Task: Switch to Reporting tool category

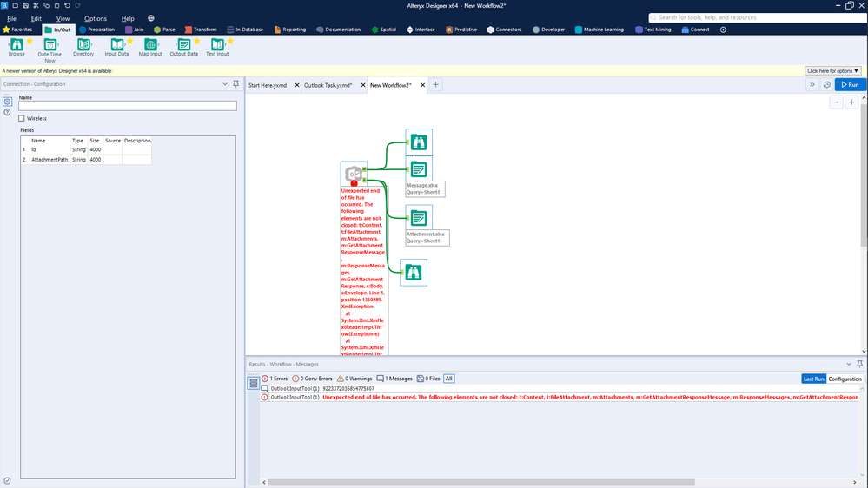Action: (290, 30)
